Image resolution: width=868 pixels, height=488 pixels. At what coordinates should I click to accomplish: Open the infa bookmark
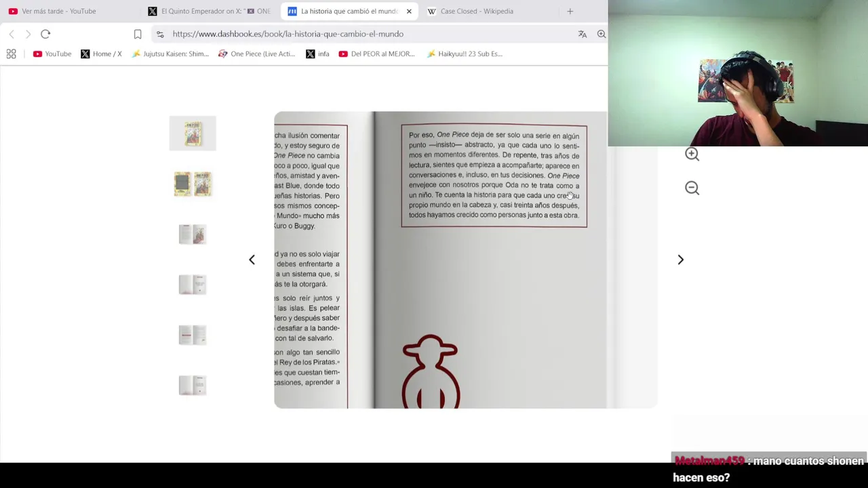click(317, 54)
